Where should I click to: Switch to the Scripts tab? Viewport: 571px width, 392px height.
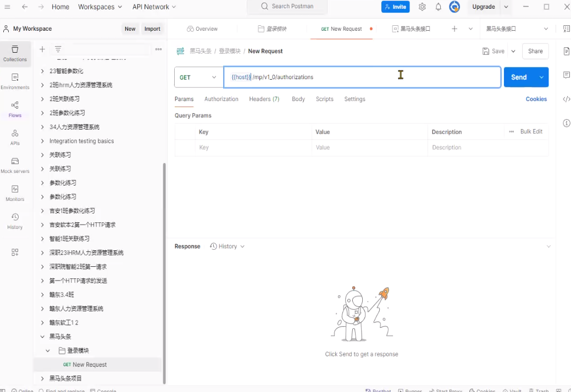[x=324, y=99]
